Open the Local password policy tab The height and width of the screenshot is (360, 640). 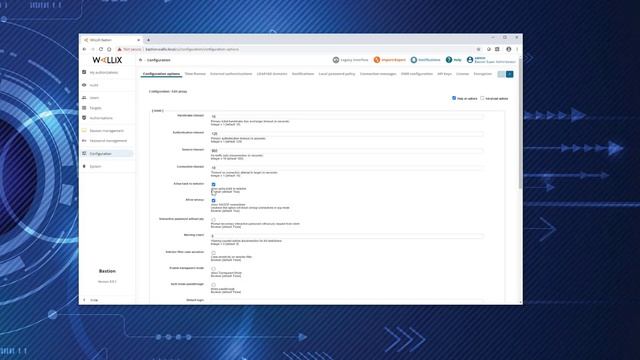click(x=337, y=74)
